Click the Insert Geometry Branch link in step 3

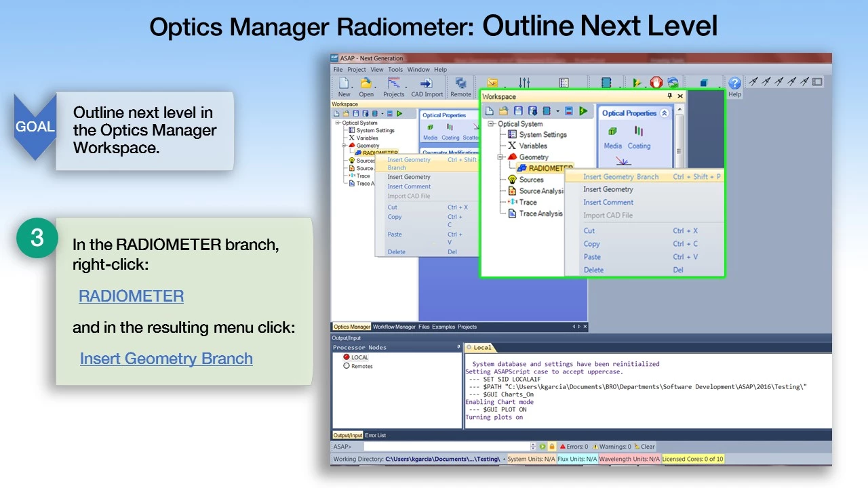point(166,359)
